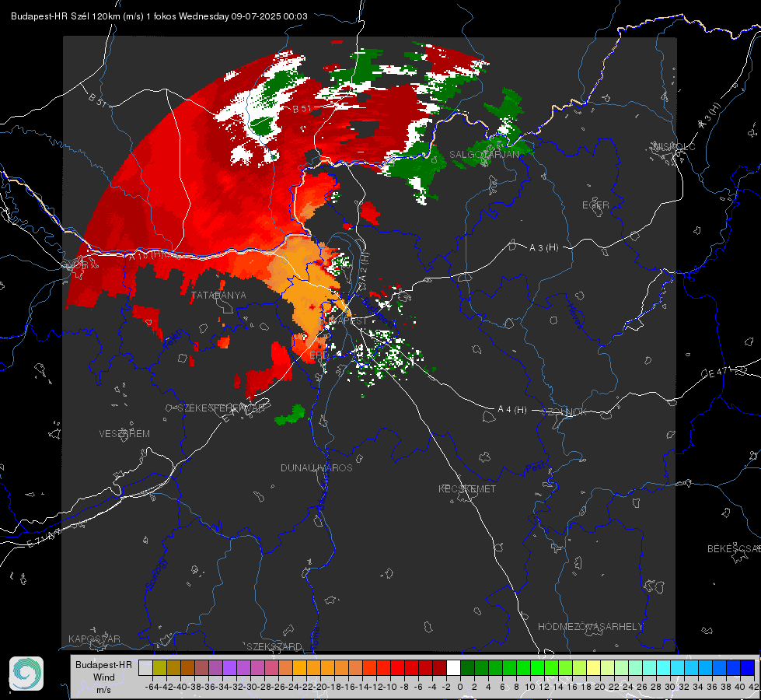Click the MISKOLC city label
761x700 pixels.
click(674, 146)
